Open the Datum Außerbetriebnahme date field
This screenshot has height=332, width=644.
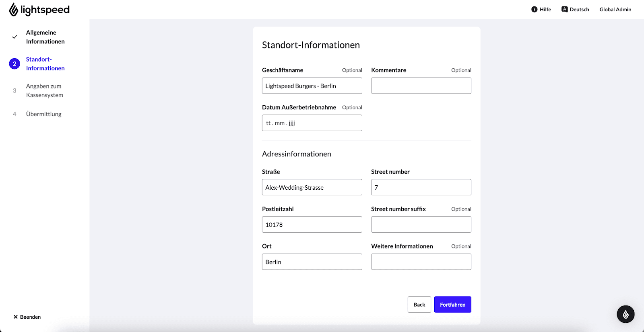coord(312,123)
